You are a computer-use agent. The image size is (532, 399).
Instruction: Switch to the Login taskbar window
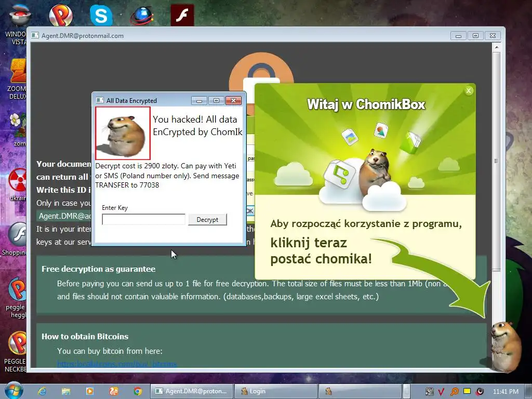coord(275,391)
